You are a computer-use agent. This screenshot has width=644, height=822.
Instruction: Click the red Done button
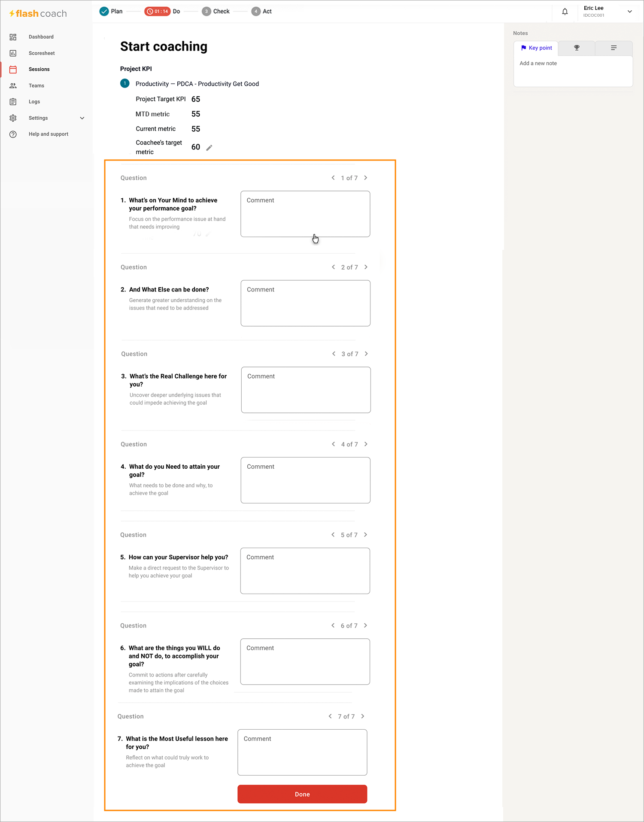(x=302, y=794)
